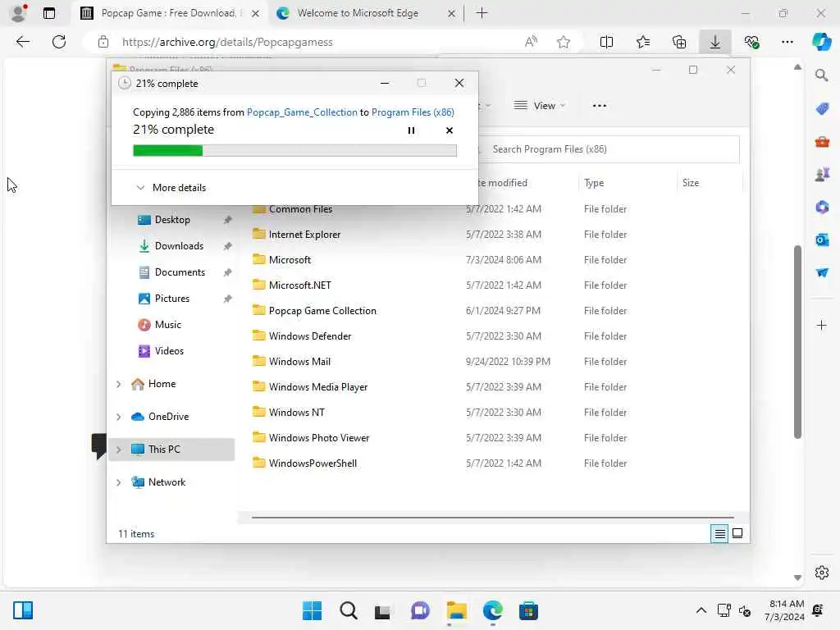Show hidden system tray icons

(x=701, y=610)
